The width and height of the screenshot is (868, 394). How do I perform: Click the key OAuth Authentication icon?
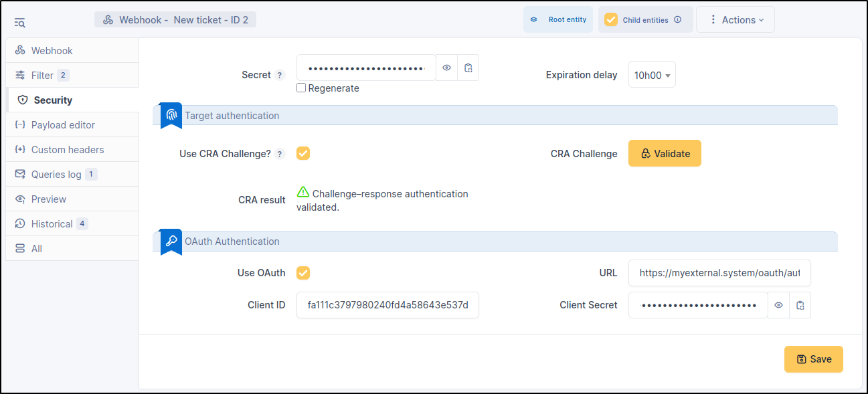tap(171, 241)
